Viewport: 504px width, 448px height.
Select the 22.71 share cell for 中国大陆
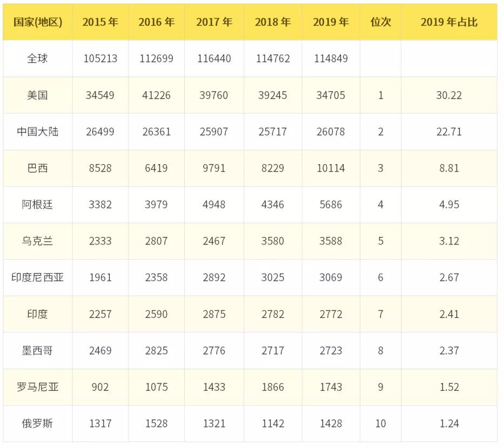(449, 132)
